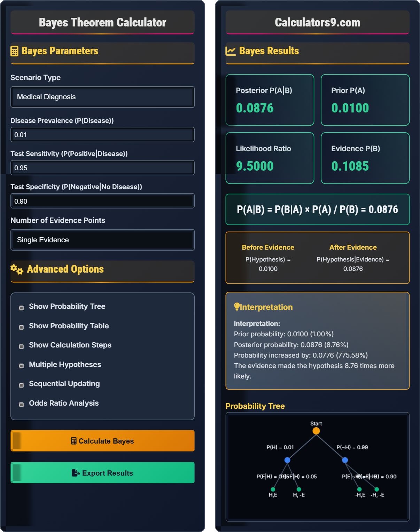
Task: Click the Prior P(A) value 0.0100
Action: pyautogui.click(x=350, y=108)
